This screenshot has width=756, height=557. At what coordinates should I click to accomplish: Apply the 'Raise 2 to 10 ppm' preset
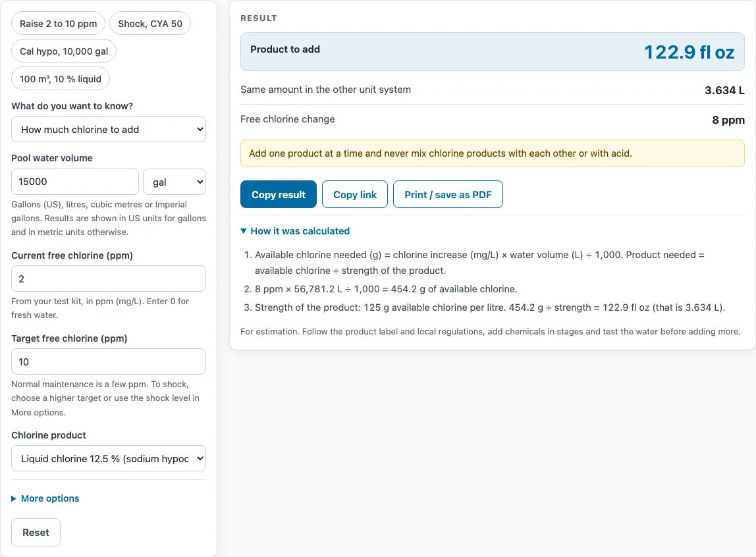click(59, 24)
